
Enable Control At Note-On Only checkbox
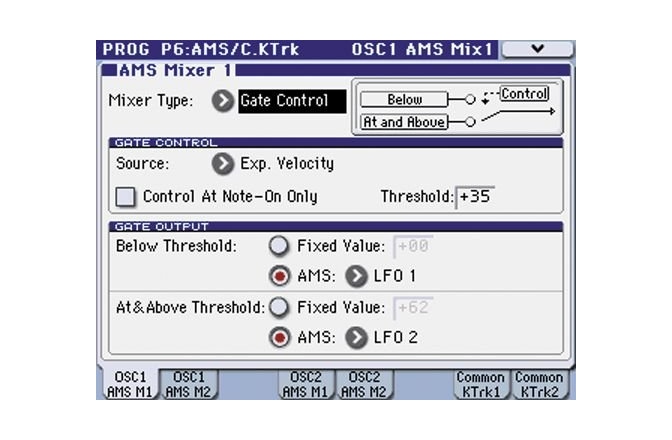point(125,197)
